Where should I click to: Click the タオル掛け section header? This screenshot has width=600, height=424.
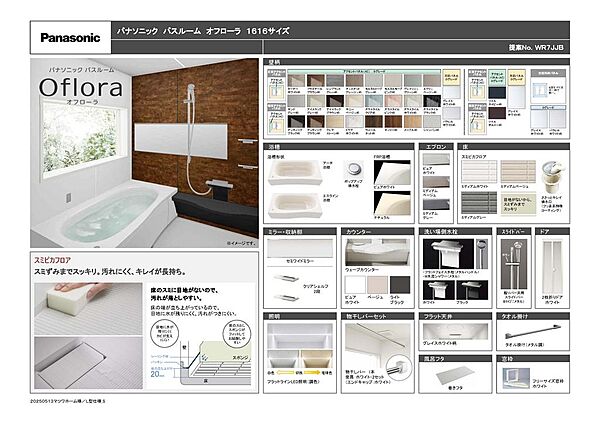click(x=533, y=316)
